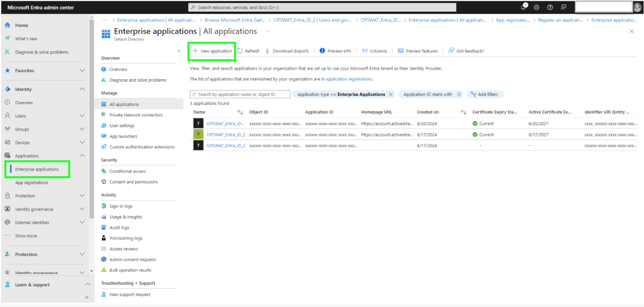Open the Browse Microsoft Entra Gallery breadcrumb
Screen dimensions: 644x307
235,20
